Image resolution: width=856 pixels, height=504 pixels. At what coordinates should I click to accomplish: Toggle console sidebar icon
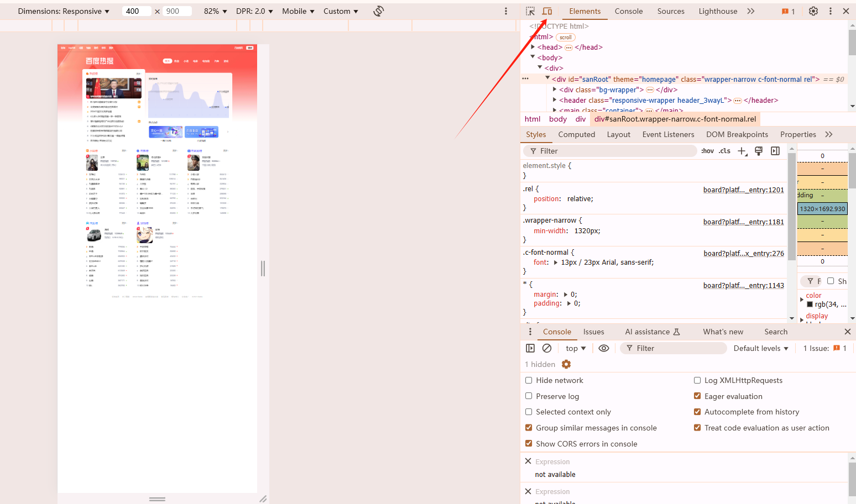pos(530,348)
